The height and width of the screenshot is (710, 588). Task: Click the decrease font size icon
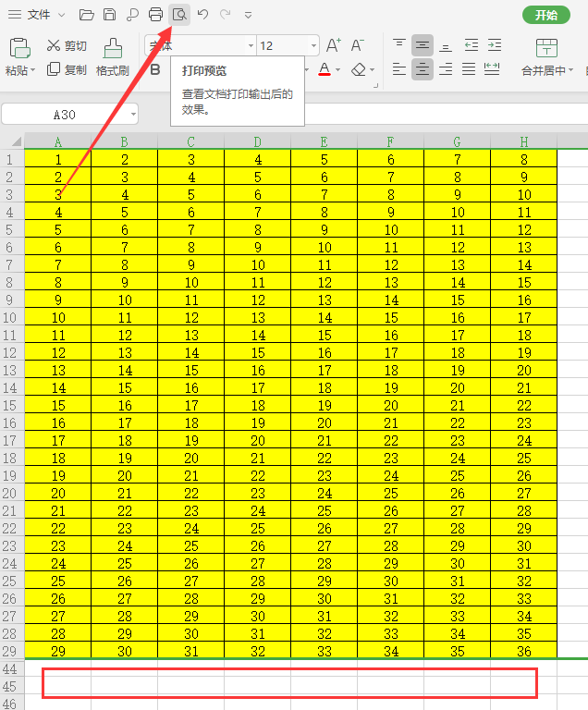coord(358,45)
